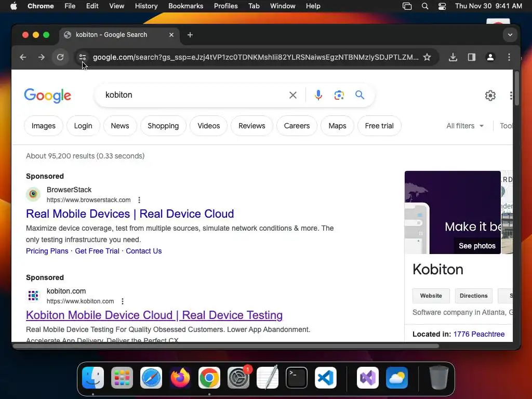This screenshot has width=532, height=399.
Task: Open Finder from the dock
Action: 93,378
